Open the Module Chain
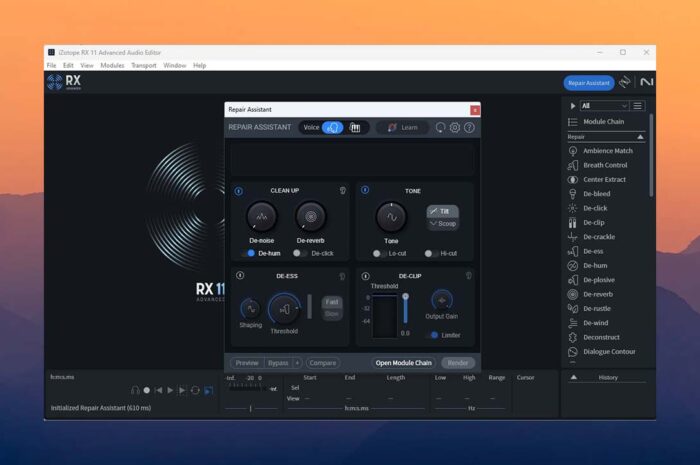 [x=596, y=121]
